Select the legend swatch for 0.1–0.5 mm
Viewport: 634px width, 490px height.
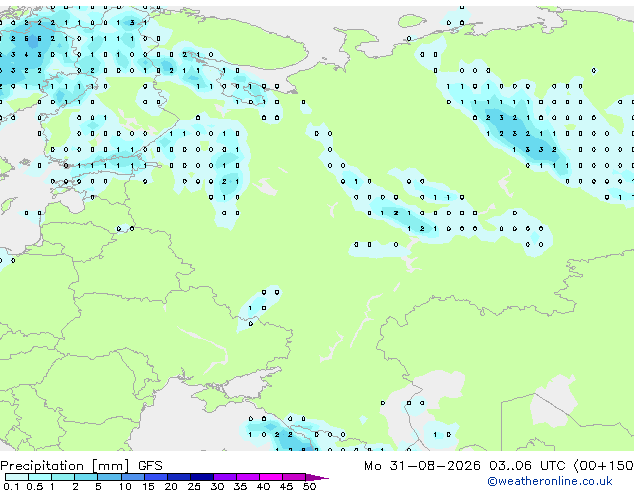pos(17,477)
